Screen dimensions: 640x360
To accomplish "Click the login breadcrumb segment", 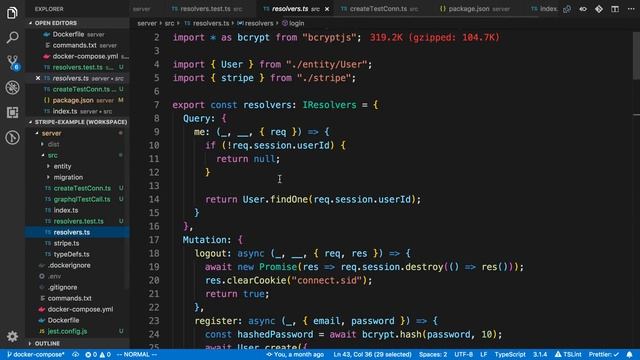I will pos(293,23).
